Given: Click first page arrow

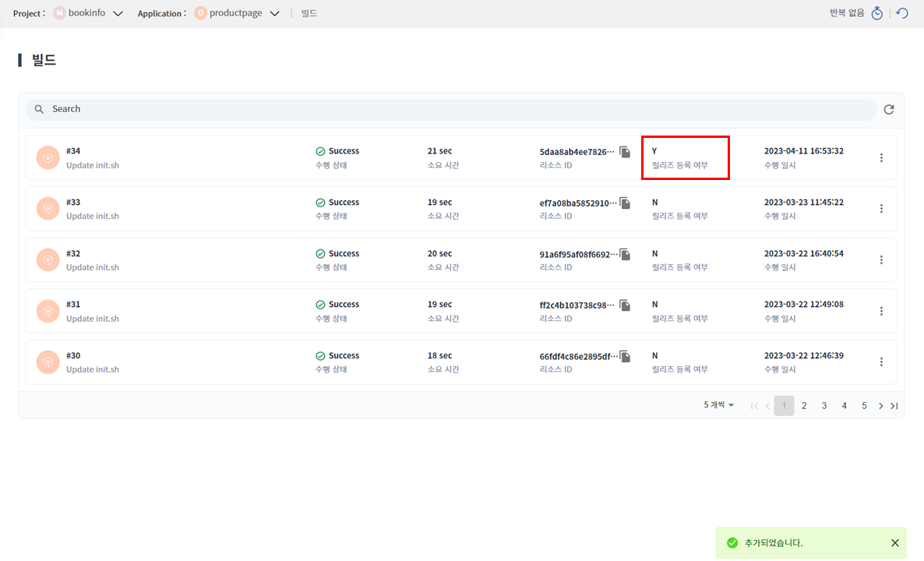Looking at the screenshot, I should 754,405.
